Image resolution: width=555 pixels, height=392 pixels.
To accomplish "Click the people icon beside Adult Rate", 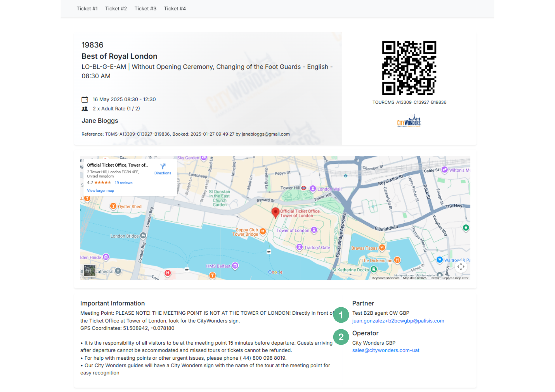I will pos(85,109).
